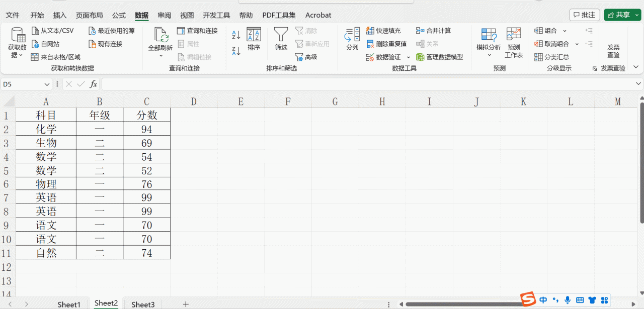This screenshot has height=309, width=644.
Task: Select the 科目 header cell
Action: point(46,115)
